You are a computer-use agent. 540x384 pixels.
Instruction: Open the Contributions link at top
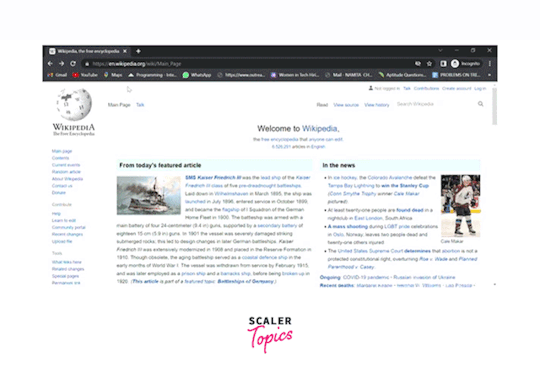click(x=426, y=89)
